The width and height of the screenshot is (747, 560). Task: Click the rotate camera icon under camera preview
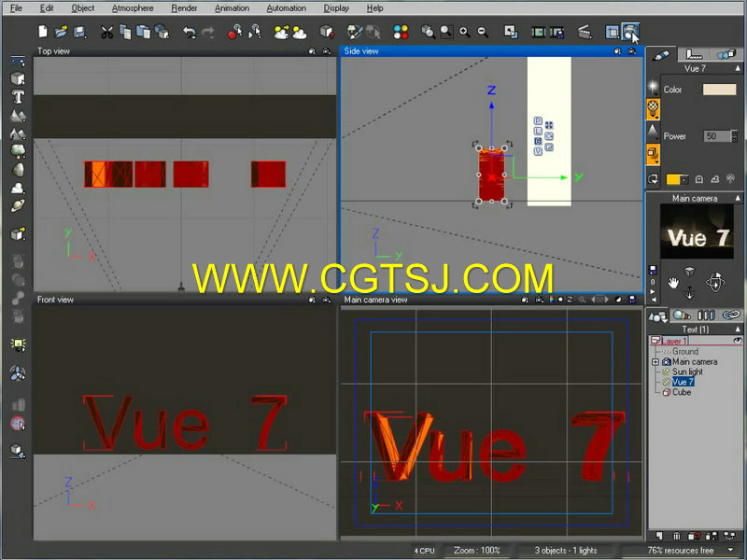(x=715, y=283)
